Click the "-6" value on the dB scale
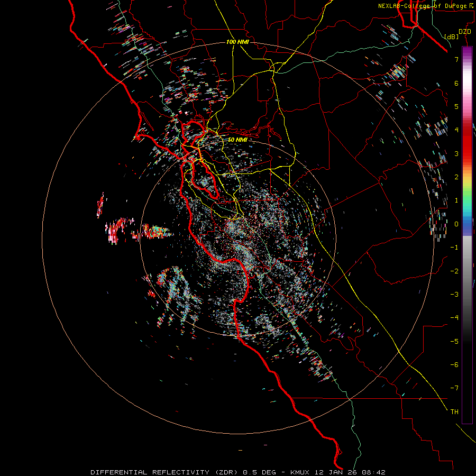Image resolution: width=476 pixels, height=476 pixels. [x=454, y=365]
